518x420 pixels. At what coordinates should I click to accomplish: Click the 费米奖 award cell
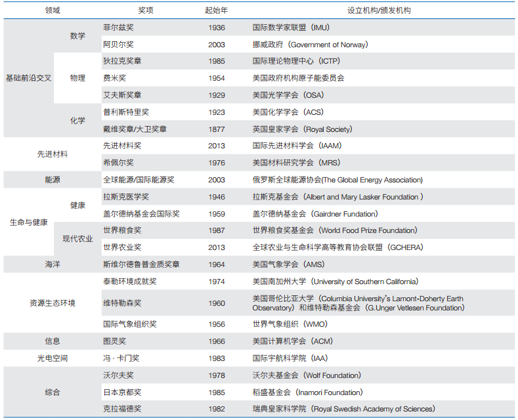point(115,78)
